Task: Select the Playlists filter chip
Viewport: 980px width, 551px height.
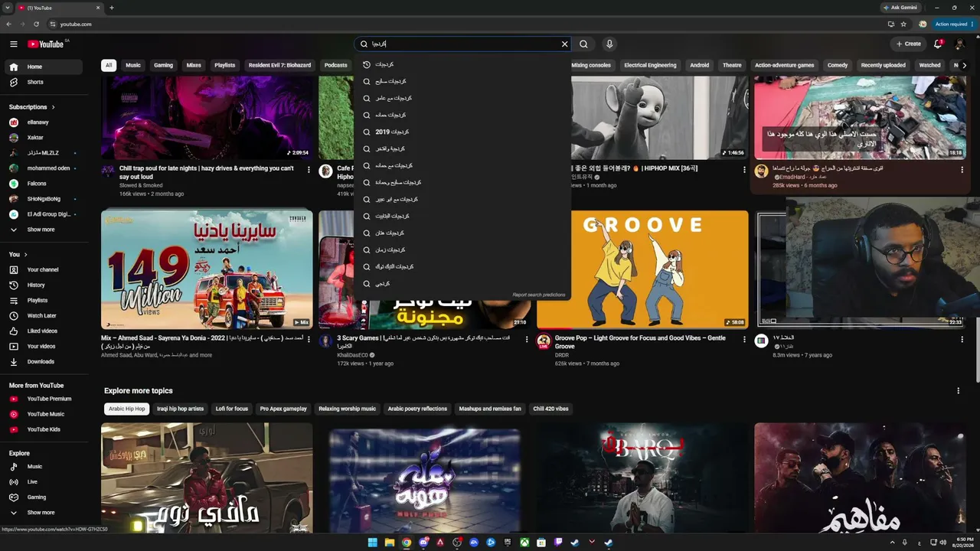Action: coord(225,65)
